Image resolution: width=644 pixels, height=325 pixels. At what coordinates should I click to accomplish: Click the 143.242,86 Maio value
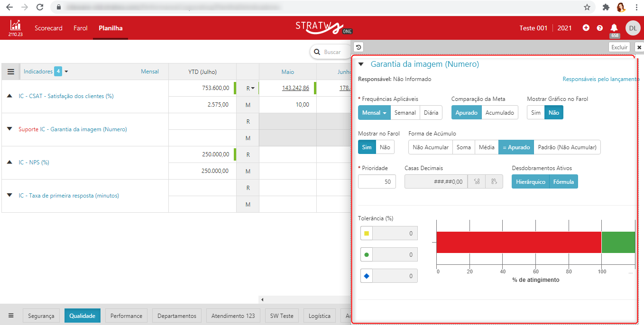click(x=295, y=88)
